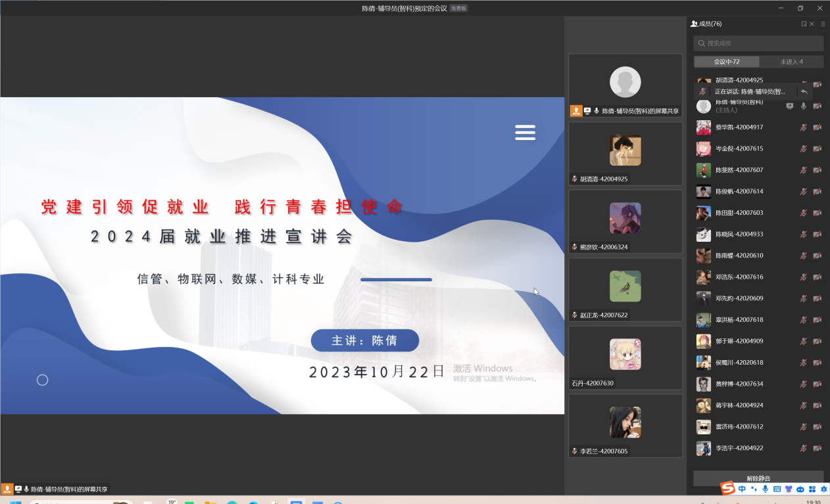This screenshot has width=830, height=504.
Task: Toggle microphone for 岑金倪-42007615
Action: pos(803,149)
